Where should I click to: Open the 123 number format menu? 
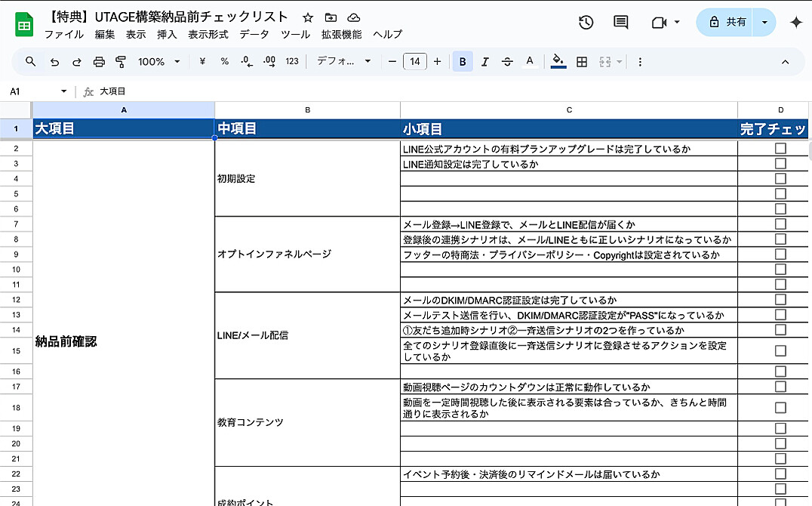292,62
